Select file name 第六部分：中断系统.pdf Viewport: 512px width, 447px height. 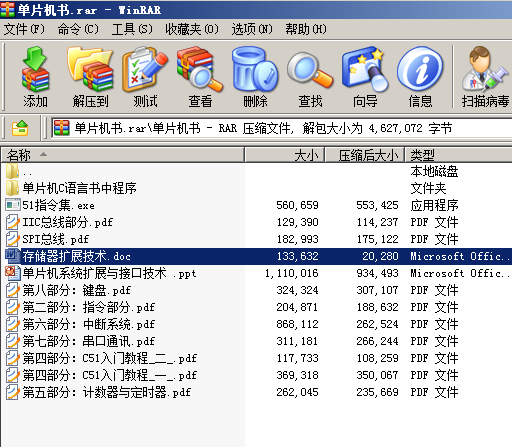(x=88, y=324)
